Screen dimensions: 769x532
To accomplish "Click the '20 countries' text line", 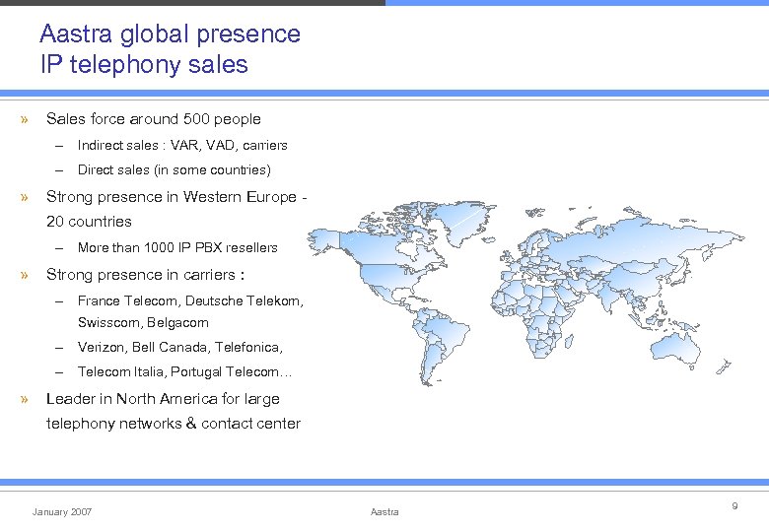I will click(89, 222).
